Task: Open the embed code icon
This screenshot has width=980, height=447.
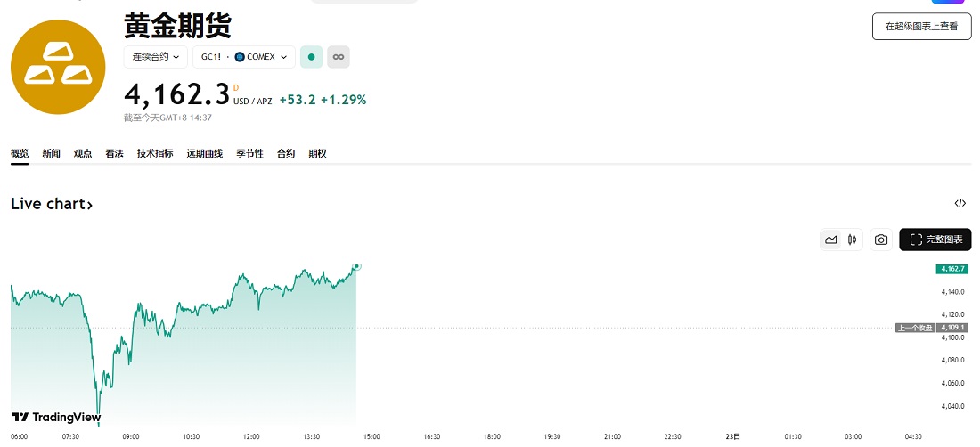Action: tap(960, 204)
